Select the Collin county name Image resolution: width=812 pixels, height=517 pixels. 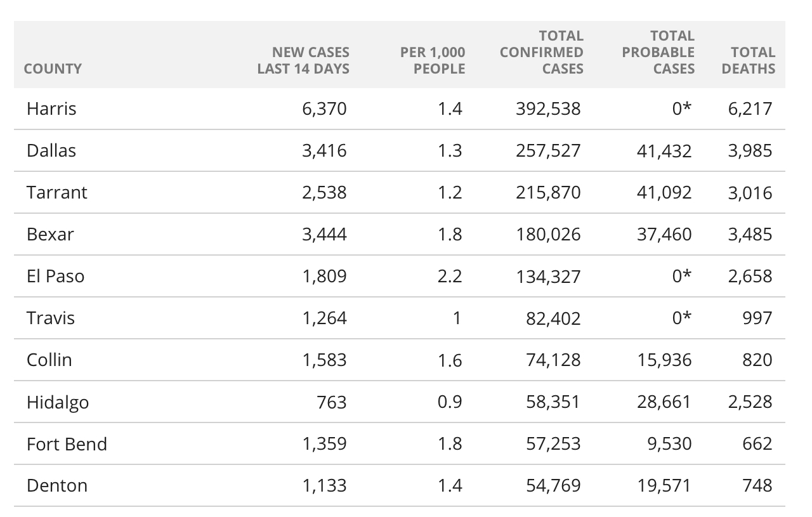[49, 360]
